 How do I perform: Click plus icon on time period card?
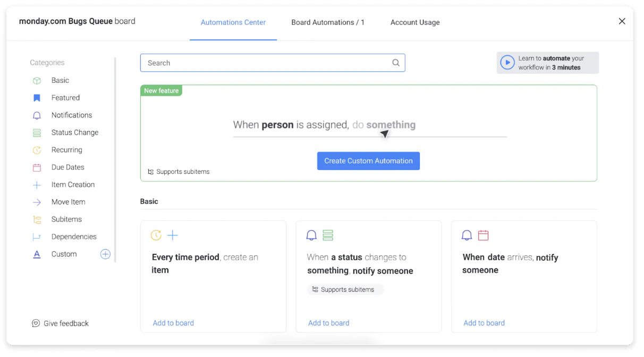tap(173, 235)
